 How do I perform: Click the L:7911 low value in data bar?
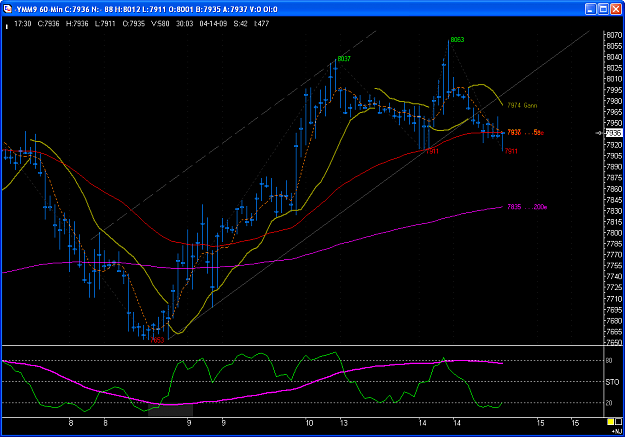[x=105, y=24]
